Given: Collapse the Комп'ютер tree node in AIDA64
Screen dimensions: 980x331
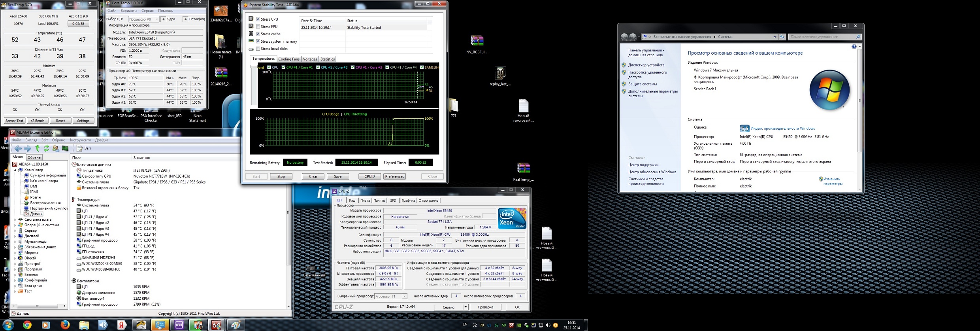Looking at the screenshot, I should [15, 170].
